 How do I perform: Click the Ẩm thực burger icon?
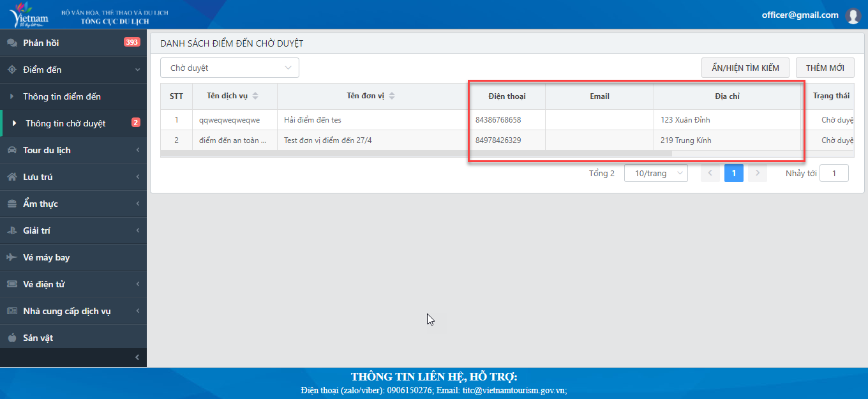(x=11, y=204)
